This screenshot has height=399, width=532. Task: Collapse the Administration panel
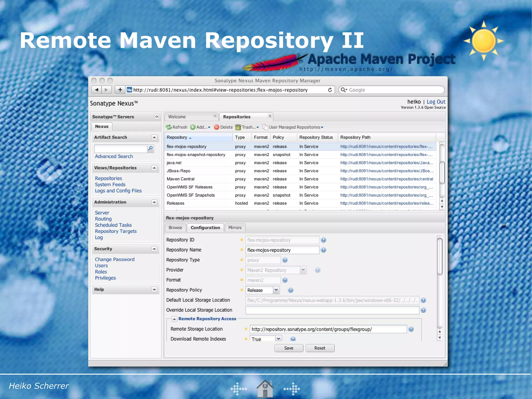click(x=154, y=202)
